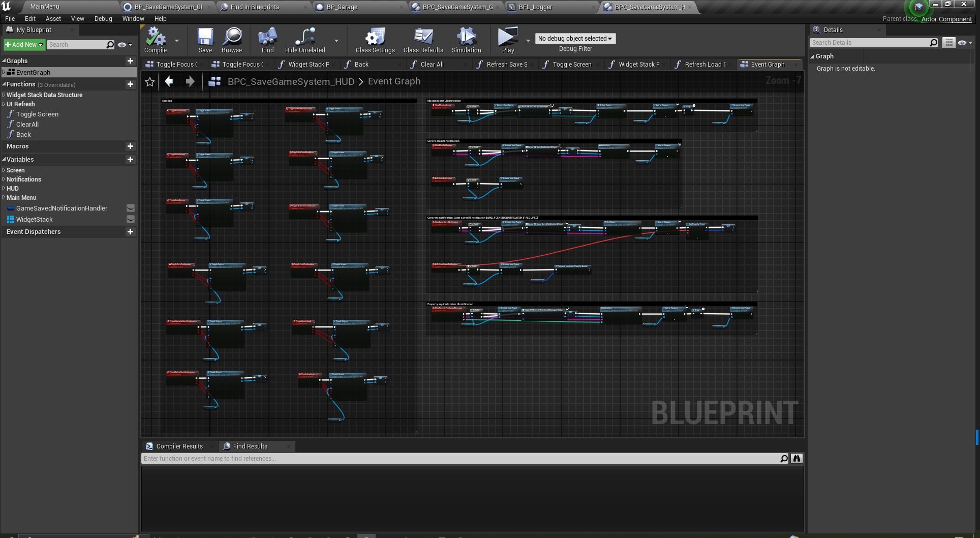Open the Find tool in toolbar
Viewport: 980px width, 538px height.
[267, 41]
